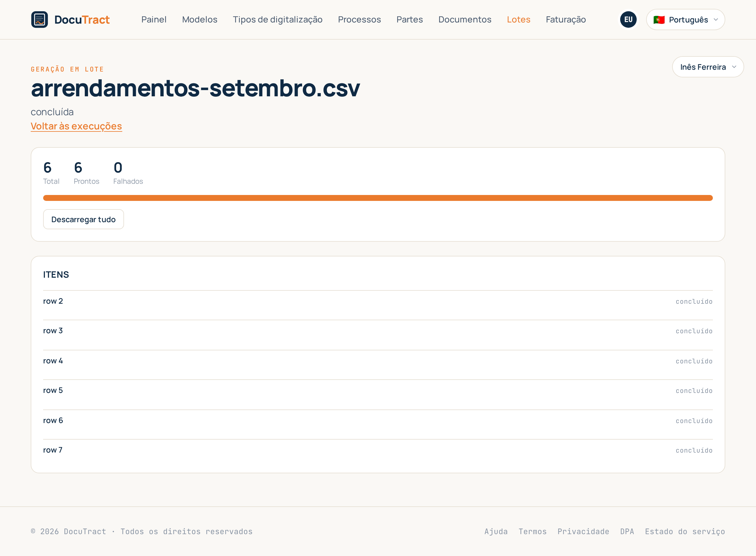Click the Falhados count label

click(128, 181)
